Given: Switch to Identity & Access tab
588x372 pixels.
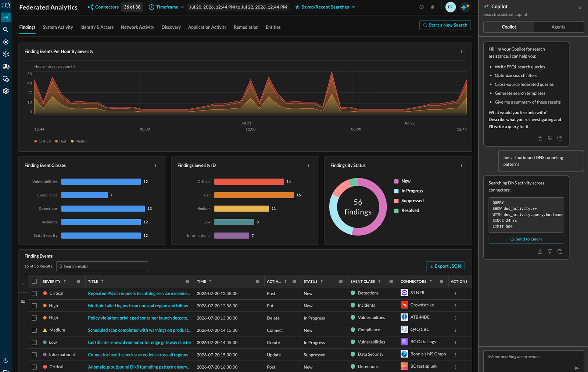Looking at the screenshot, I should pyautogui.click(x=97, y=27).
